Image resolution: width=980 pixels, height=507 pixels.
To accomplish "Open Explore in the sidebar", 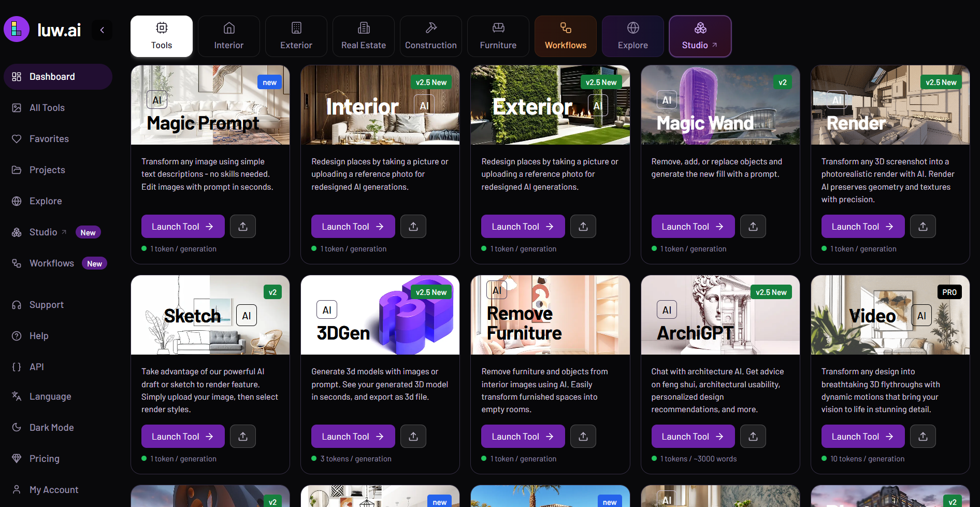I will [58, 201].
